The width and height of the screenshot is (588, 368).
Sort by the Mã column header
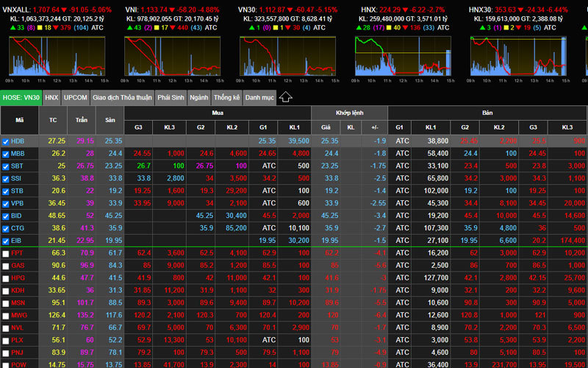click(20, 119)
